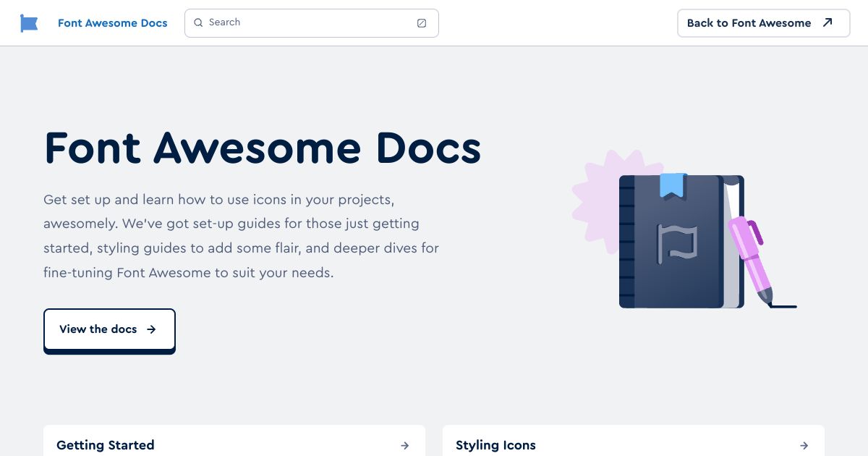Open the Getting Started card
This screenshot has width=868, height=456.
click(234, 441)
